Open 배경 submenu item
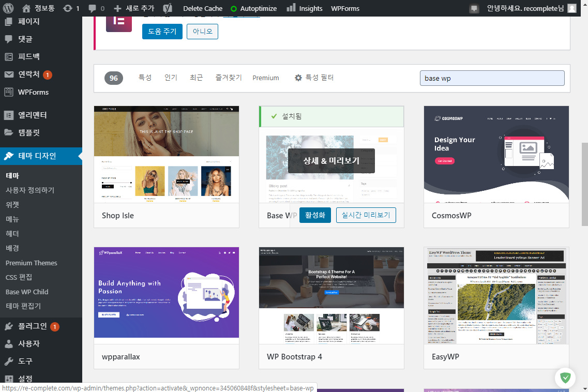This screenshot has width=588, height=392. tap(12, 248)
